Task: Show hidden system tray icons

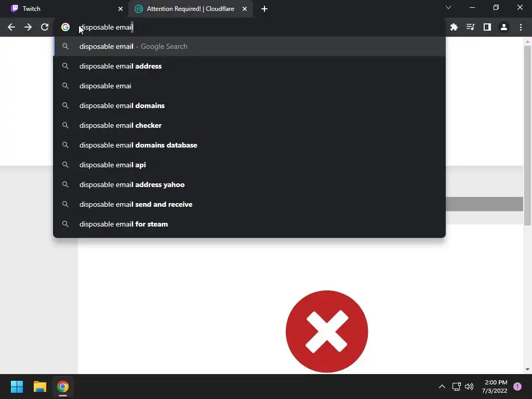Action: pyautogui.click(x=442, y=387)
